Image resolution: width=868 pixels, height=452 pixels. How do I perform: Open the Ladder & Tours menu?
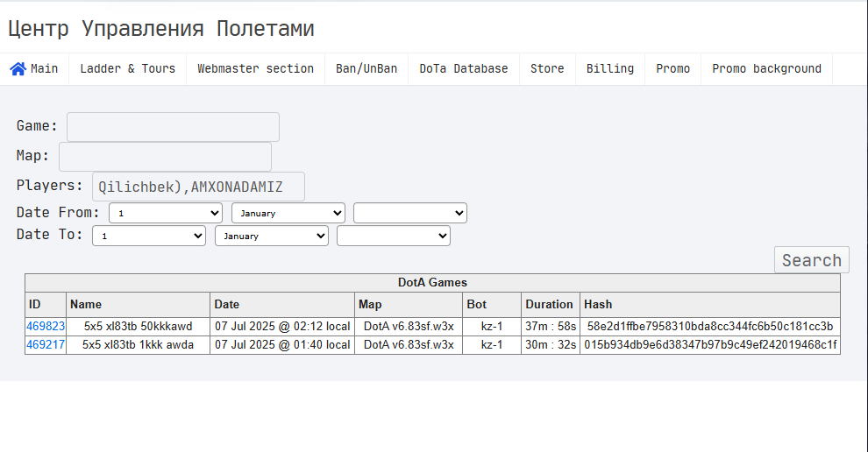click(x=127, y=68)
